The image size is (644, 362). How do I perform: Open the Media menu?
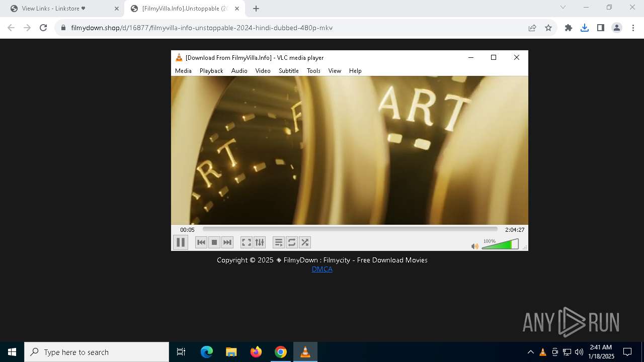coord(183,71)
